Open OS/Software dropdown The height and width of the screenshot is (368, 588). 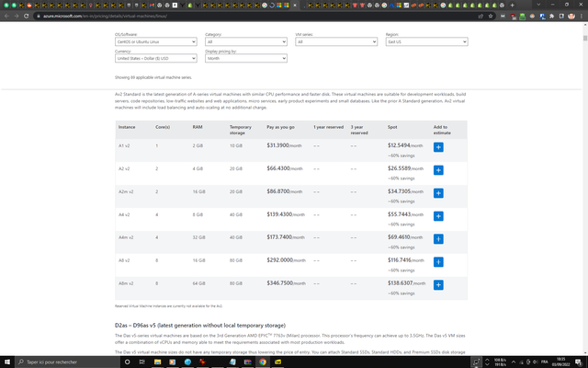pos(155,41)
